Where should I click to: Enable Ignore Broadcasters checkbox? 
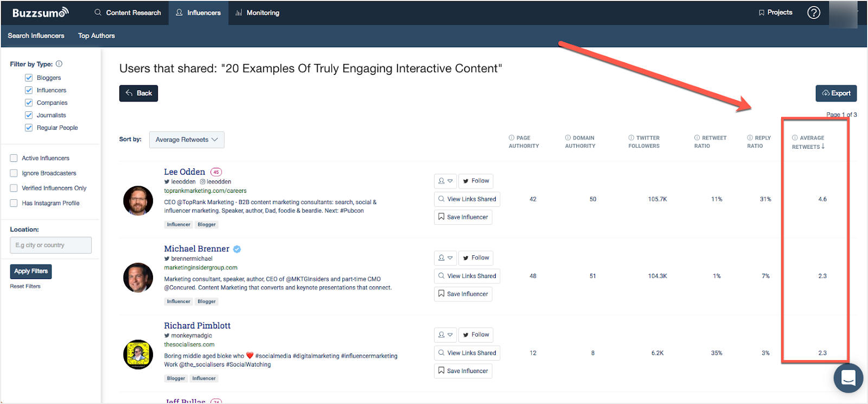14,173
